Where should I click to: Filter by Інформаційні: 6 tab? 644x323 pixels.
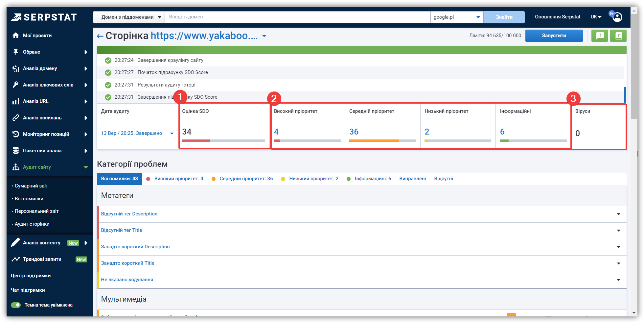click(369, 179)
